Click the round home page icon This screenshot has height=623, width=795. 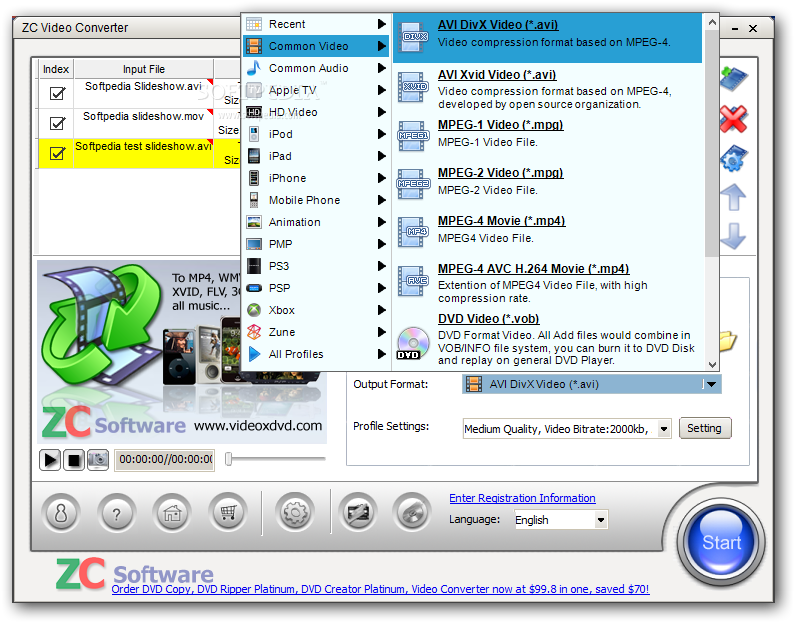(172, 513)
